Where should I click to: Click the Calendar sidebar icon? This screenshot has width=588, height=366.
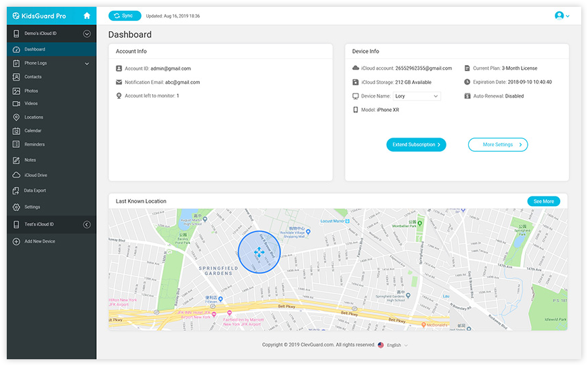pos(16,131)
